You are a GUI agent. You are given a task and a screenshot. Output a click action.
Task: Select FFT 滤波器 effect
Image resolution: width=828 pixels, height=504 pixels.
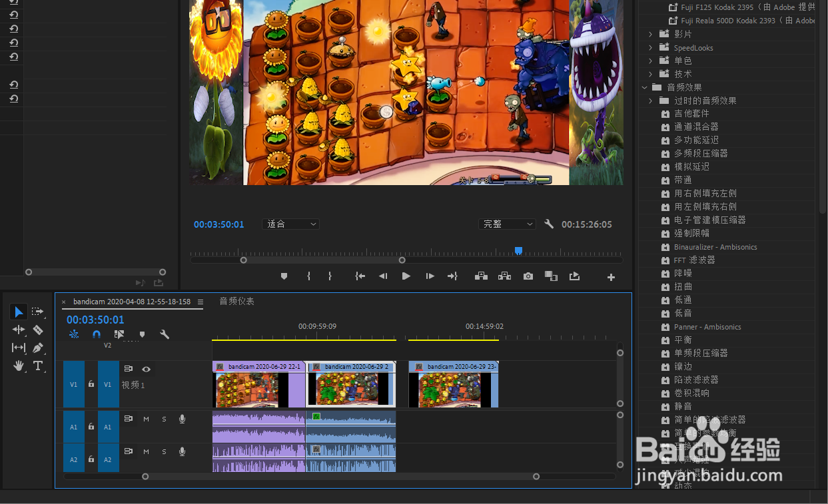694,260
